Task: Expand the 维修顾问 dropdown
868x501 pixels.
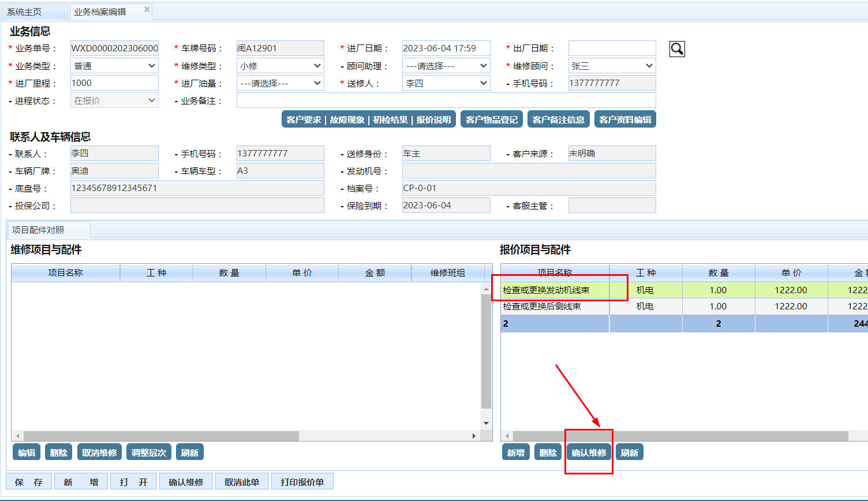Action: [612, 66]
